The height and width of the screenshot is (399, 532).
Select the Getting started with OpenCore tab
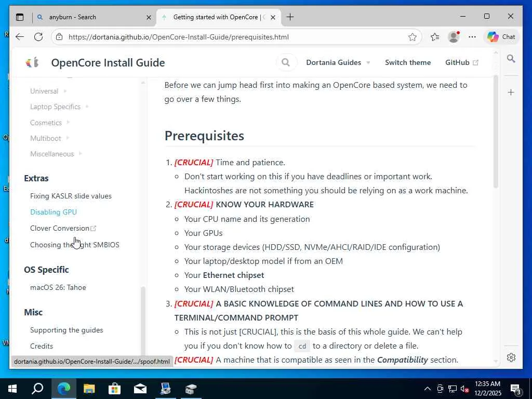[219, 17]
